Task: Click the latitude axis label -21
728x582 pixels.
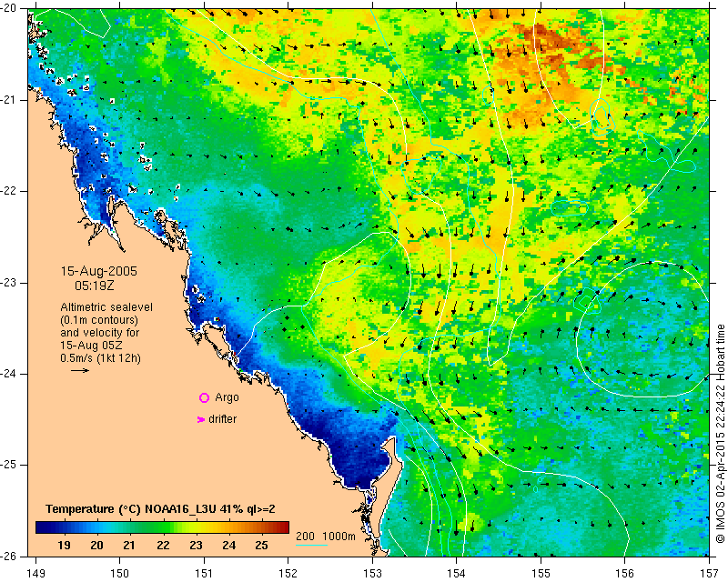Action: pos(9,100)
